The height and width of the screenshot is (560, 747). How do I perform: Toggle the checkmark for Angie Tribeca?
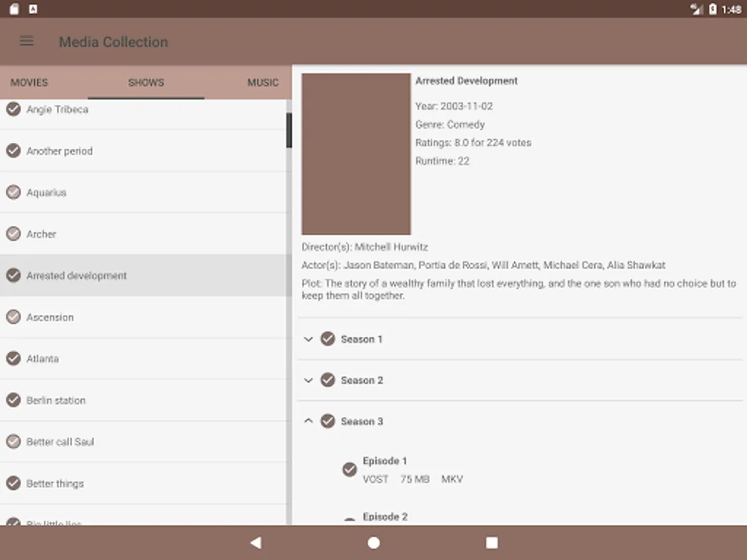click(13, 109)
